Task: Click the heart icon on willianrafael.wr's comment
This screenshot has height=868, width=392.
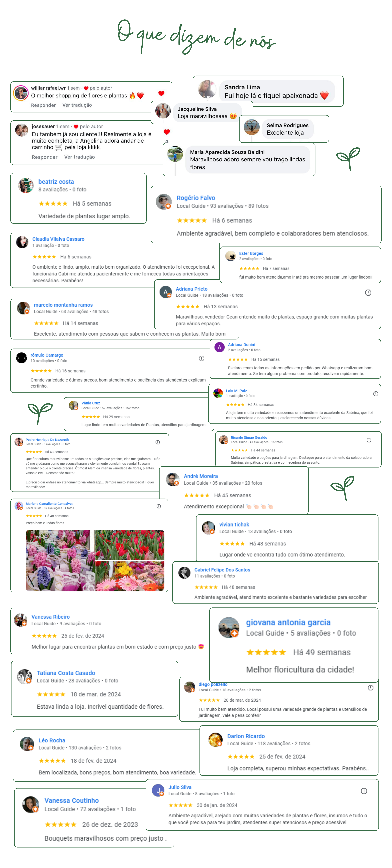Action: pyautogui.click(x=161, y=93)
